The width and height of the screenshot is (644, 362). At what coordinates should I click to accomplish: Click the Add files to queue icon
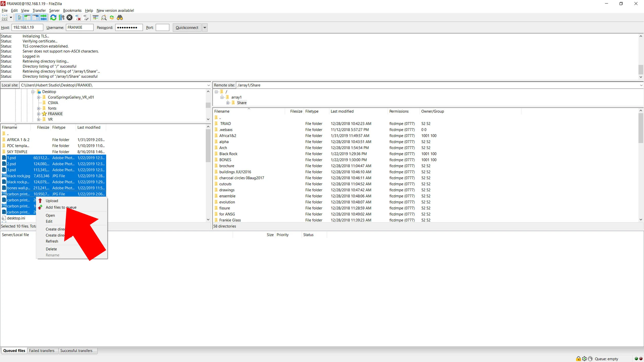point(40,207)
